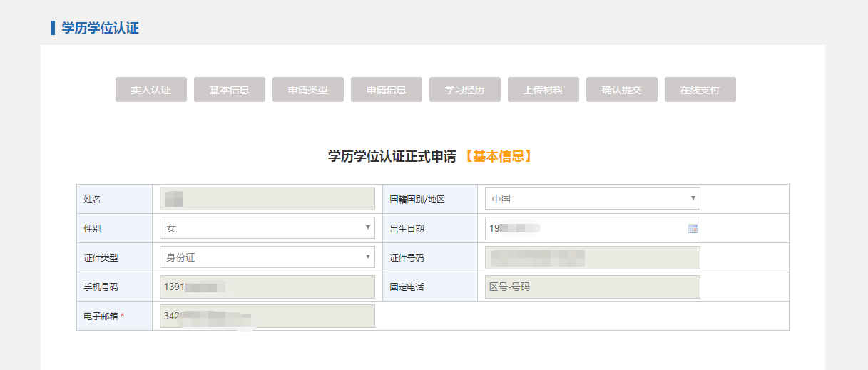Open the calendar picker for 出生日期
Image resolution: width=868 pixels, height=370 pixels.
(x=693, y=229)
